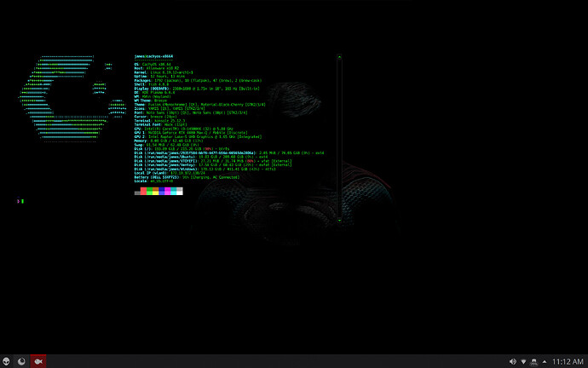Click the "Terminal Font" line in fetch output

click(x=160, y=124)
